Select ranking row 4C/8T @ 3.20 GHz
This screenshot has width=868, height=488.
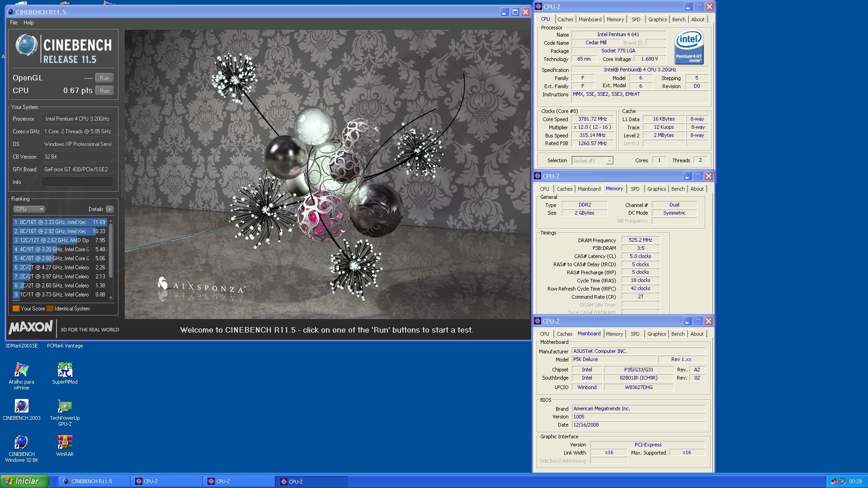tap(60, 249)
